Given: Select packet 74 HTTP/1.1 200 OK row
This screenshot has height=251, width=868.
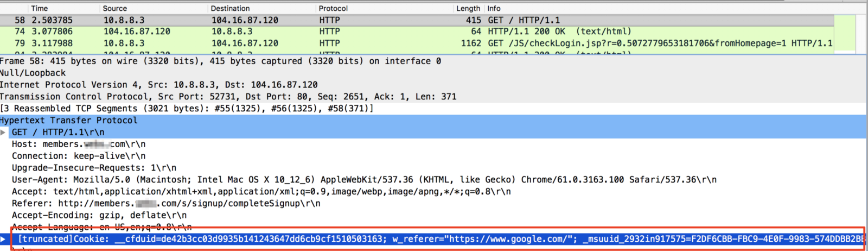Looking at the screenshot, I should pos(417,32).
